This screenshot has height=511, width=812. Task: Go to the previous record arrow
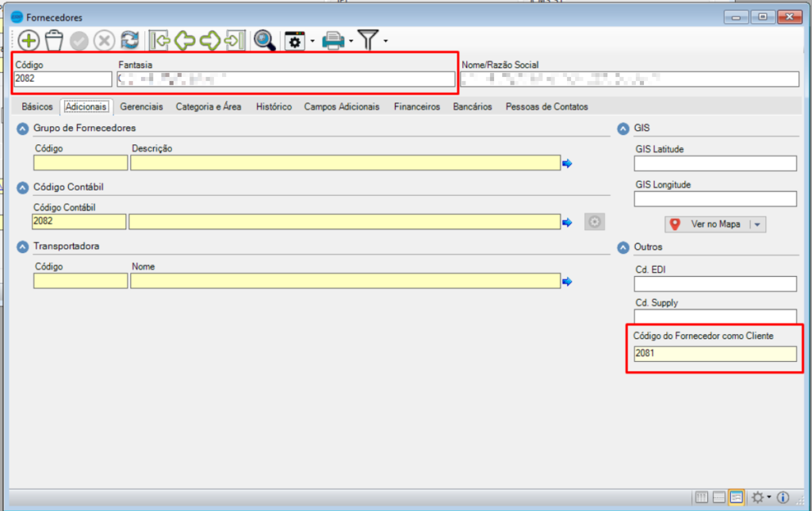[186, 40]
